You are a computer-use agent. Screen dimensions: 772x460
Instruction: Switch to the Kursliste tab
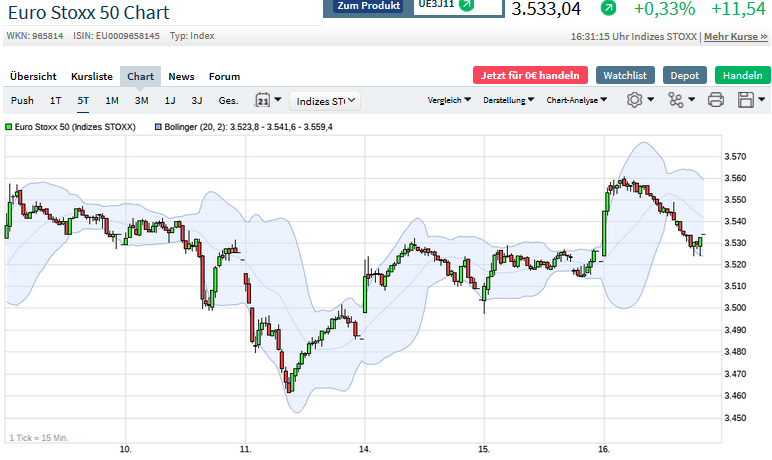tap(92, 76)
